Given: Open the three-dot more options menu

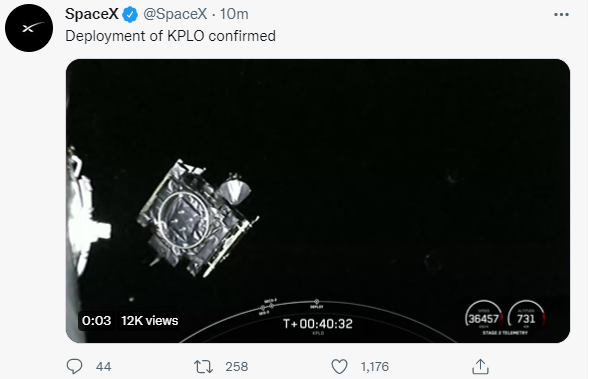Looking at the screenshot, I should [x=561, y=15].
